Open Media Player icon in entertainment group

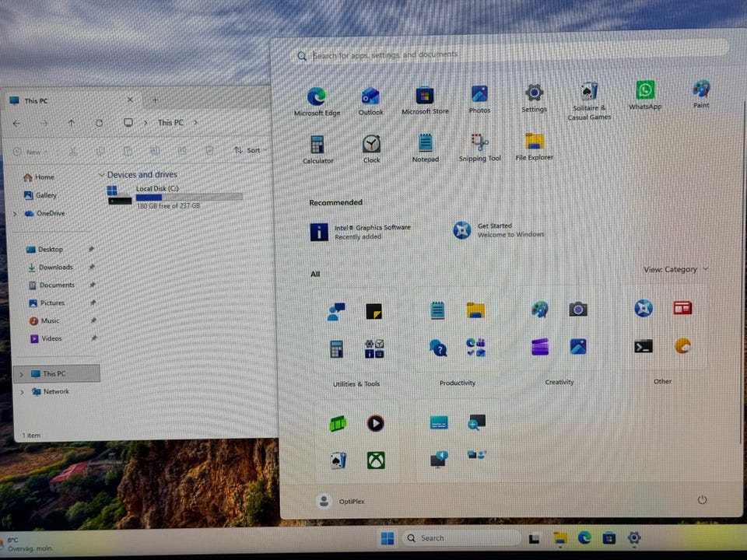point(375,423)
